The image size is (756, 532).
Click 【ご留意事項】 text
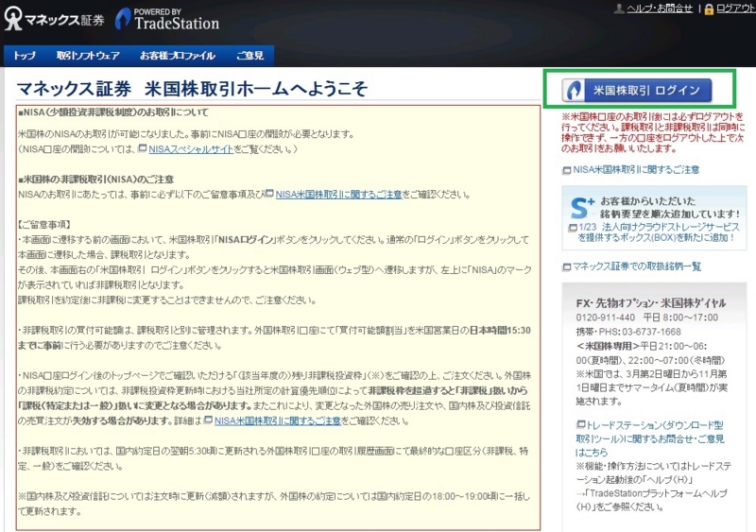point(44,224)
